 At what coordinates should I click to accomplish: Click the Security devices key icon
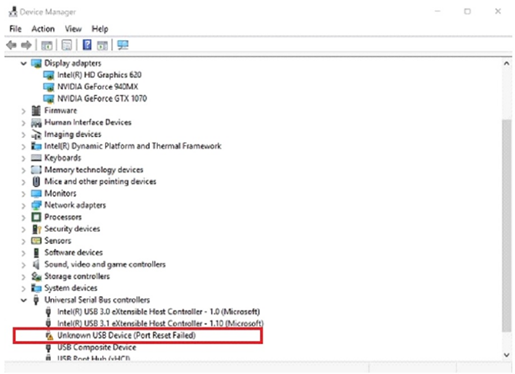(36, 229)
